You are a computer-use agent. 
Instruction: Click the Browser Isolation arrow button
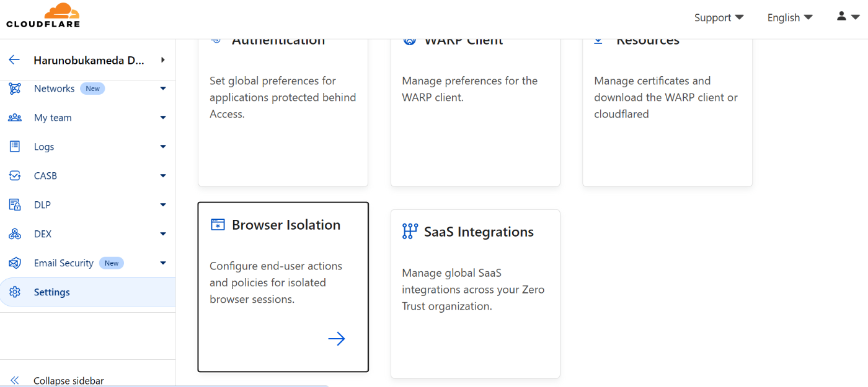coord(337,338)
